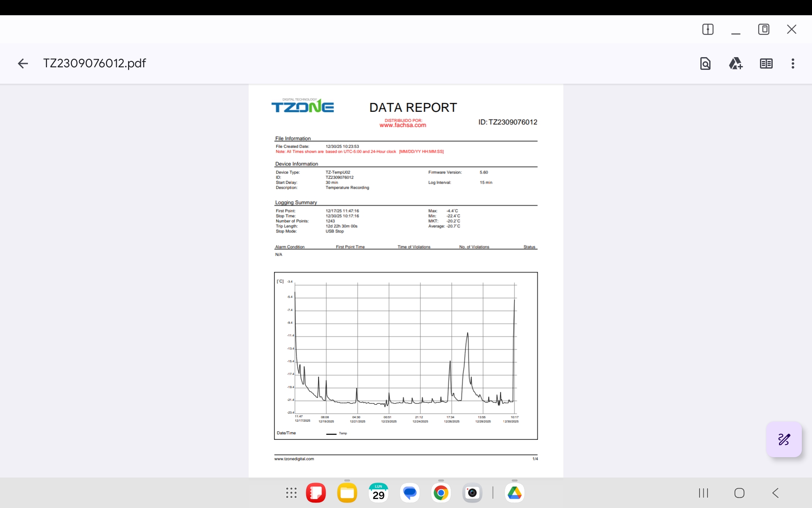
Task: Show recent apps with three-bar button
Action: pos(703,493)
